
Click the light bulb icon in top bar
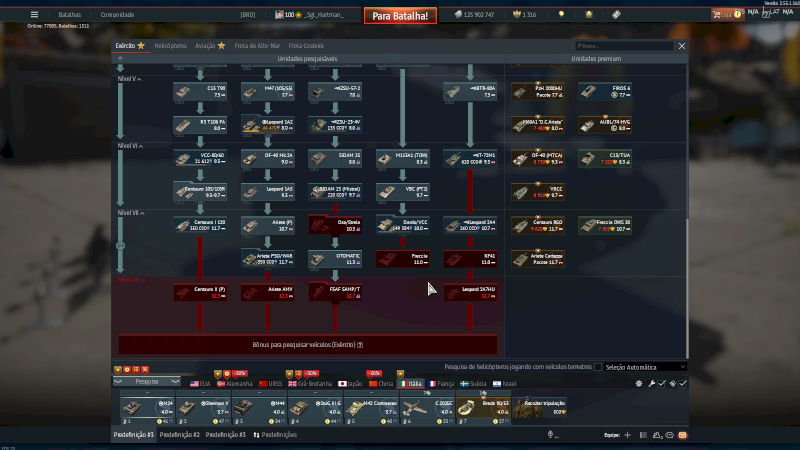[561, 14]
